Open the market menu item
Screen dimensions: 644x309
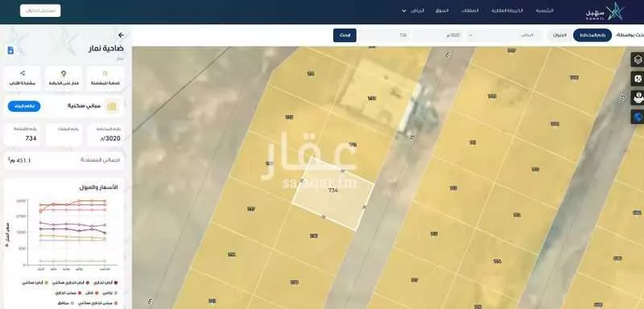[x=442, y=10]
